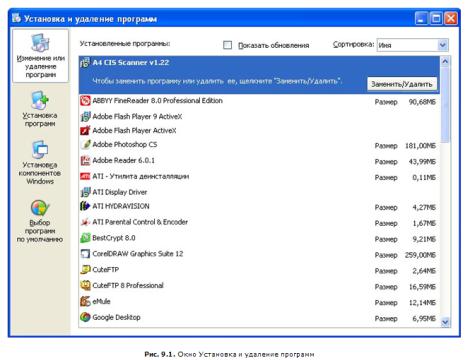This screenshot has width=469, height=360.
Task: Open Изменение или удаление программ in sidebar
Action: tap(41, 56)
